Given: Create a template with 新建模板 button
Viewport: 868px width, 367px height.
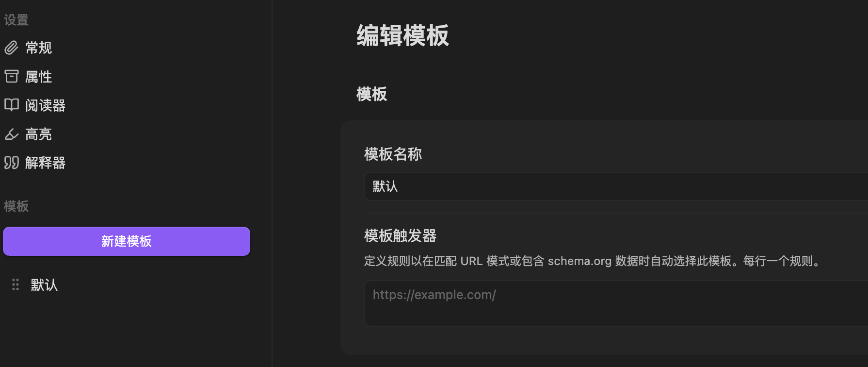Looking at the screenshot, I should click(x=127, y=241).
